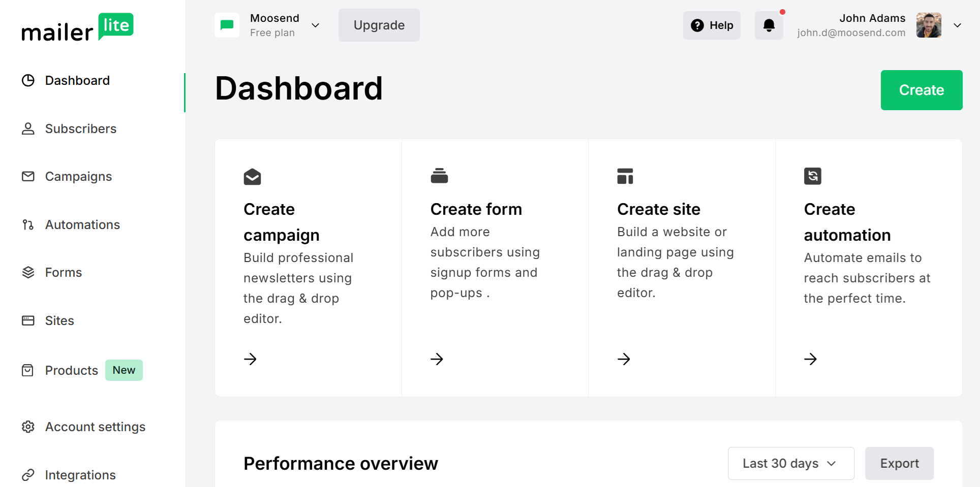The image size is (980, 487).
Task: Open Sites using the browser window icon
Action: click(x=28, y=320)
